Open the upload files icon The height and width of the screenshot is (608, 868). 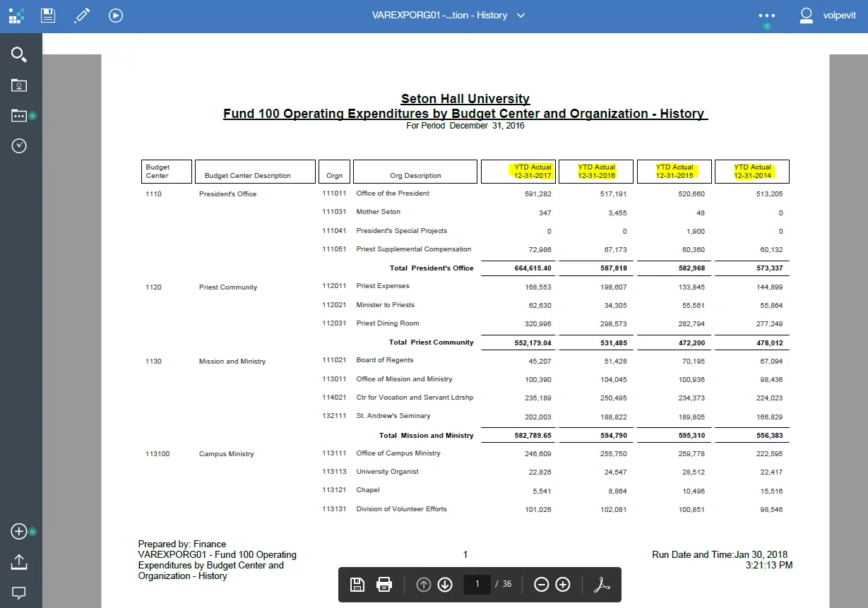(x=19, y=562)
